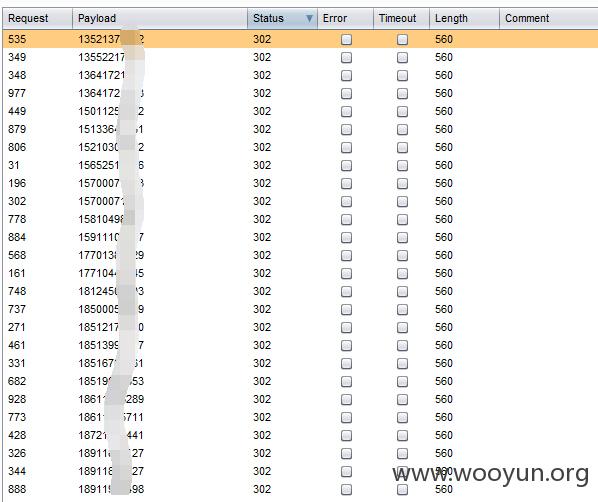The image size is (598, 502).
Task: Toggle the sort arrow in Status header
Action: [x=309, y=18]
